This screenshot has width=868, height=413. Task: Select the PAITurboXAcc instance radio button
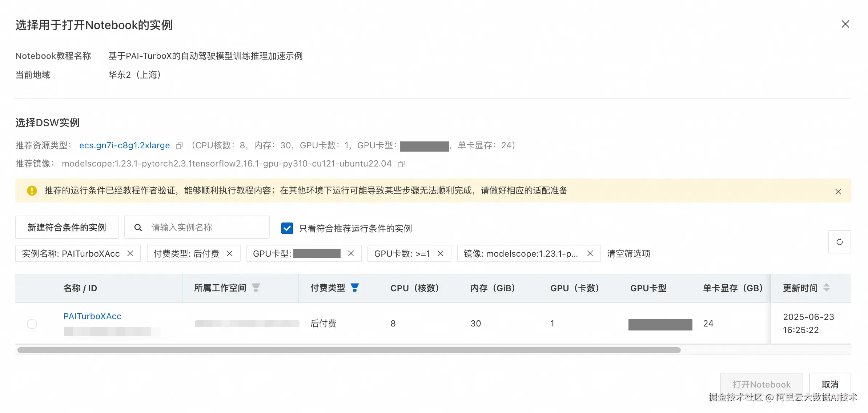[x=32, y=324]
